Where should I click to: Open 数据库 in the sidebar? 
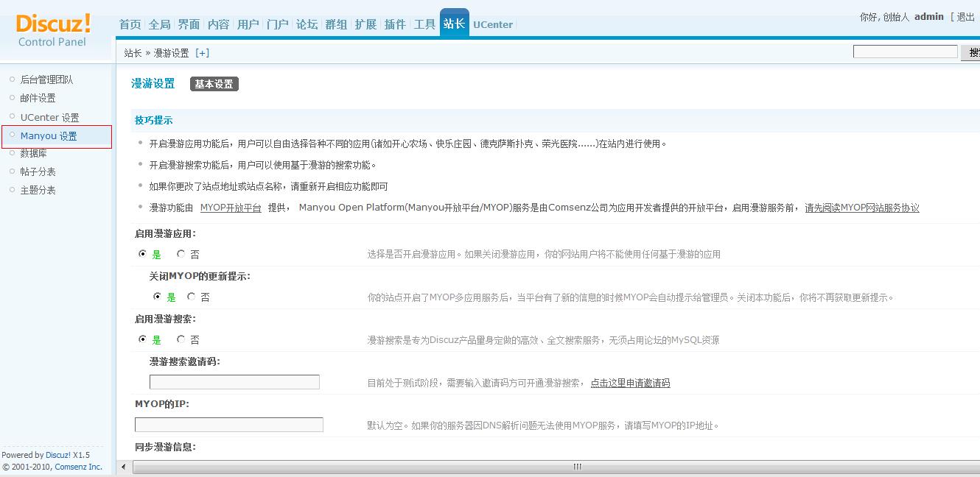tap(33, 153)
